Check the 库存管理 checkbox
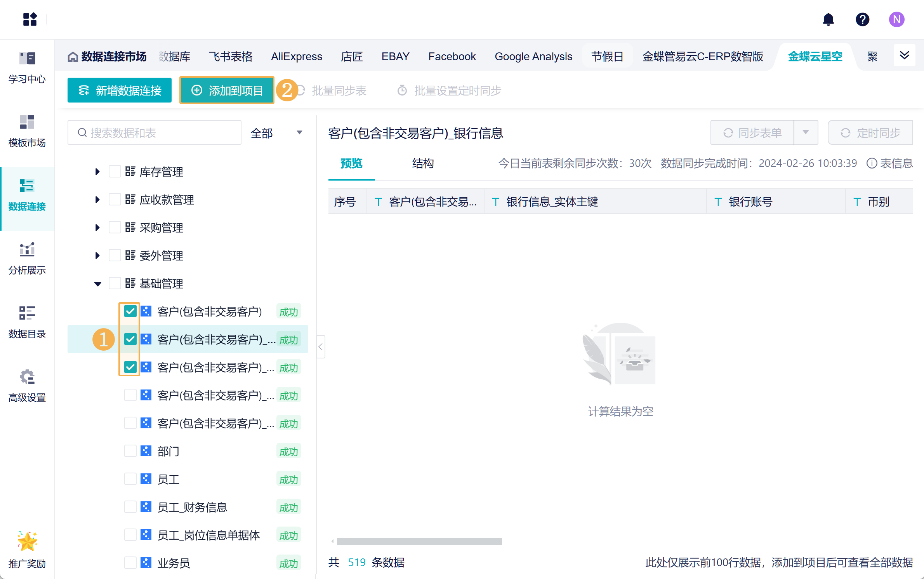The width and height of the screenshot is (924, 579). [x=115, y=171]
